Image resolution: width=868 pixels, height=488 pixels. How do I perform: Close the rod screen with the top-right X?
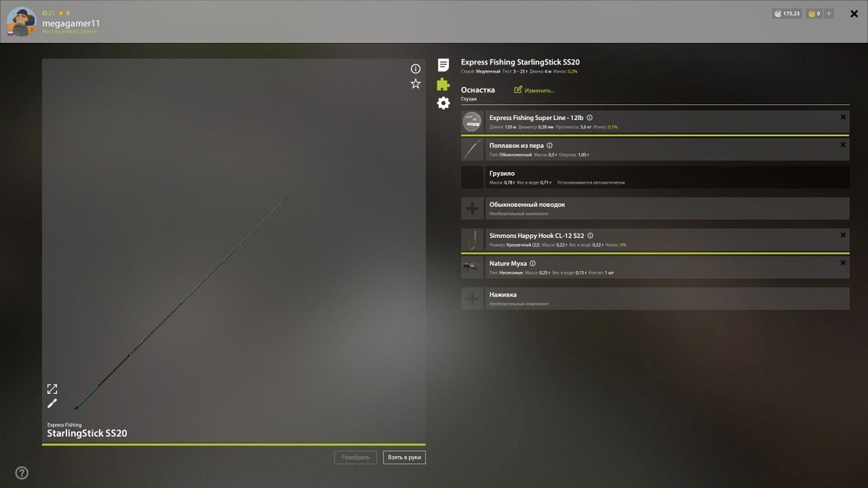854,13
